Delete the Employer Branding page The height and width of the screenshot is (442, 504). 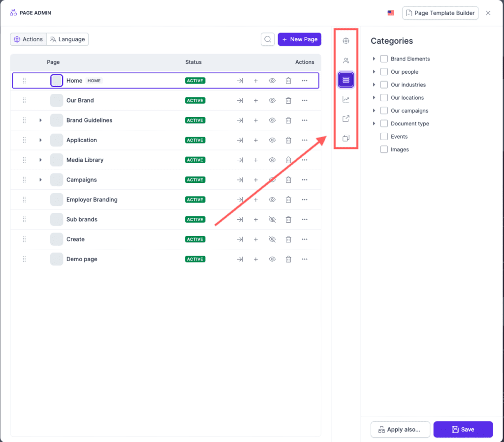click(x=288, y=200)
